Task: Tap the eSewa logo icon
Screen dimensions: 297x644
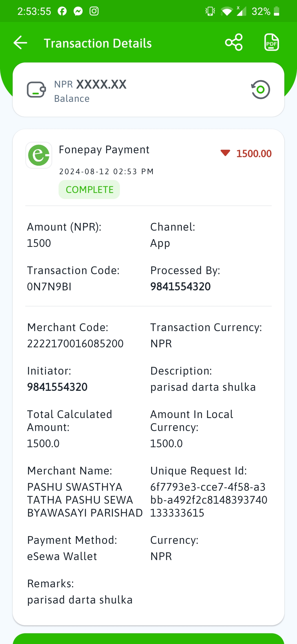Action: click(x=39, y=155)
